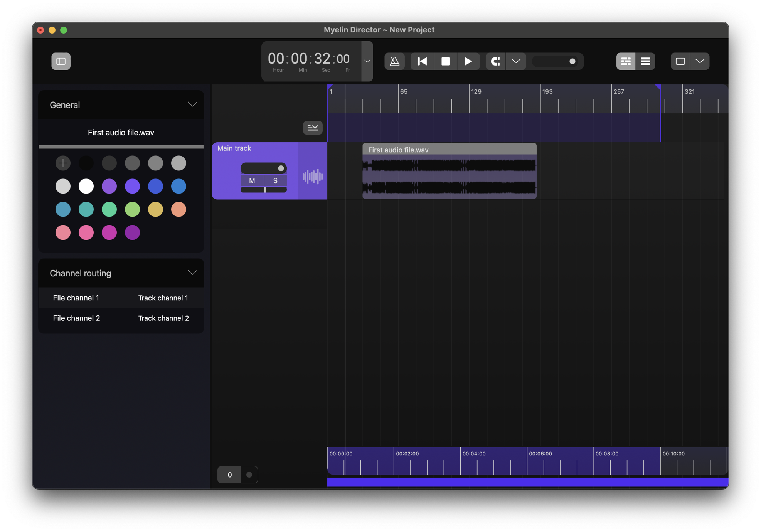This screenshot has width=761, height=532.
Task: Toggle the loop playback icon
Action: (x=495, y=61)
